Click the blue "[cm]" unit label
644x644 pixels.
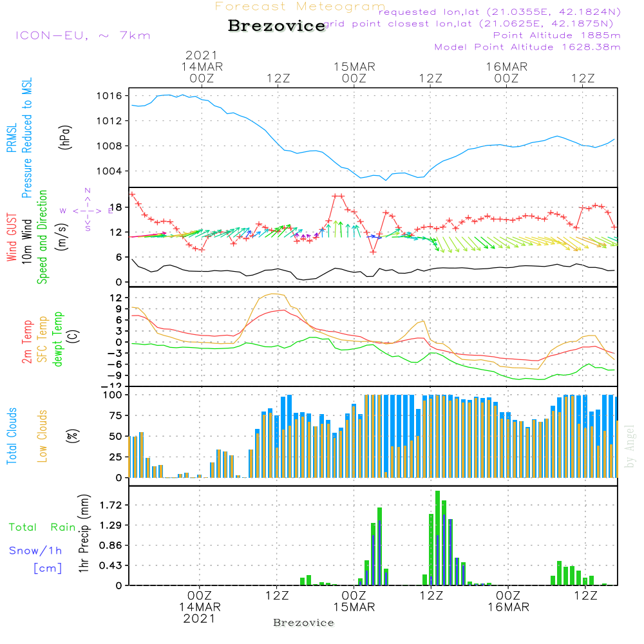pos(48,568)
